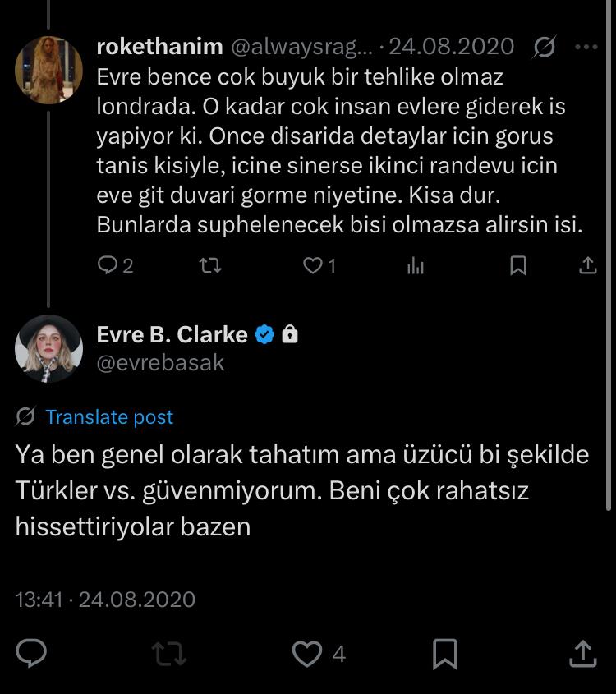Like rokethanim's post with 1 like
The height and width of the screenshot is (694, 616).
point(319,265)
